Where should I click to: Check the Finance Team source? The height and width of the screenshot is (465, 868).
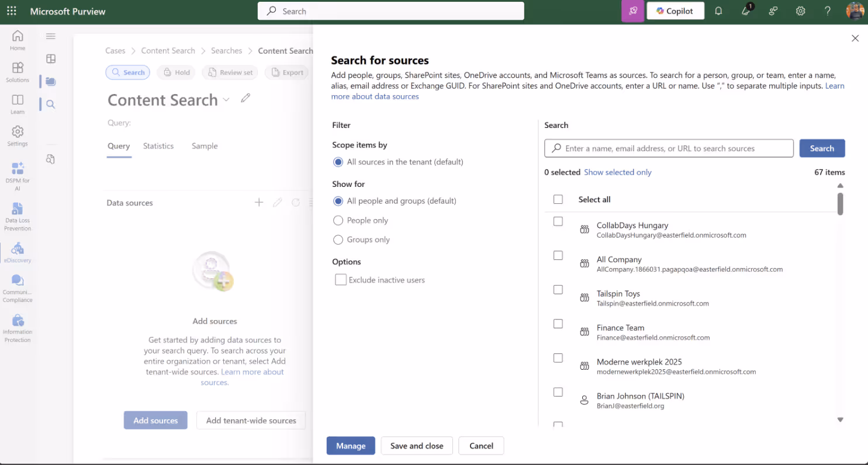[x=558, y=324]
